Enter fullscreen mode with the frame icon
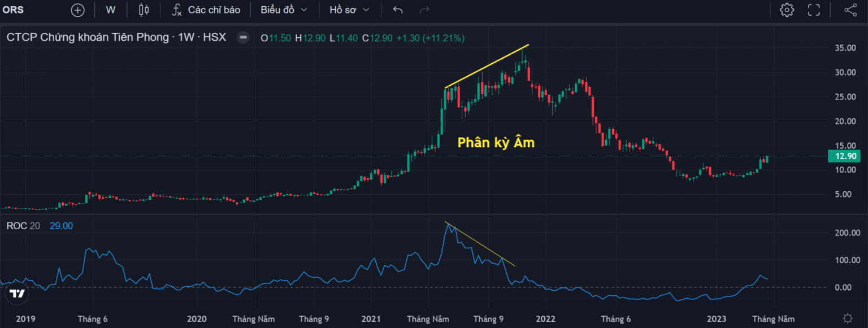Viewport: 868px width, 328px height. point(814,10)
